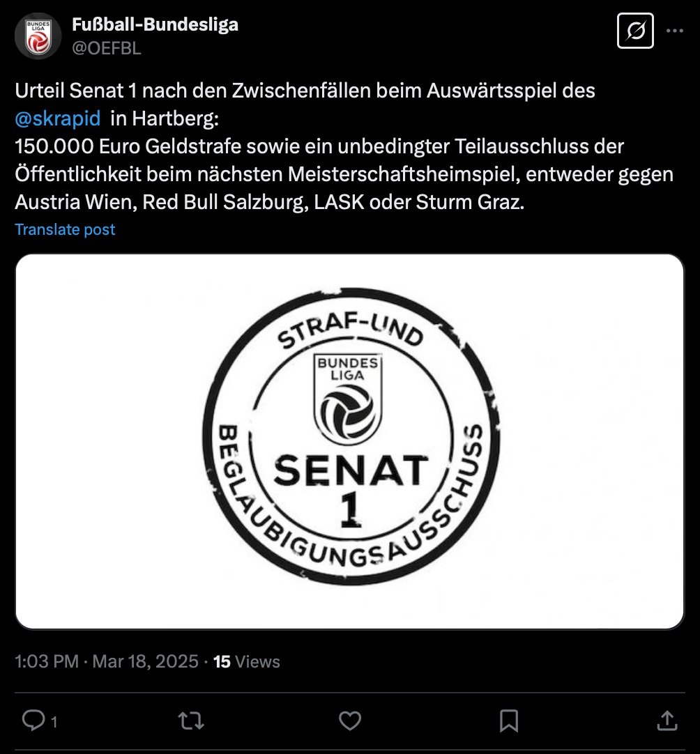Repost this tweet with the retweet icon

coord(191,721)
